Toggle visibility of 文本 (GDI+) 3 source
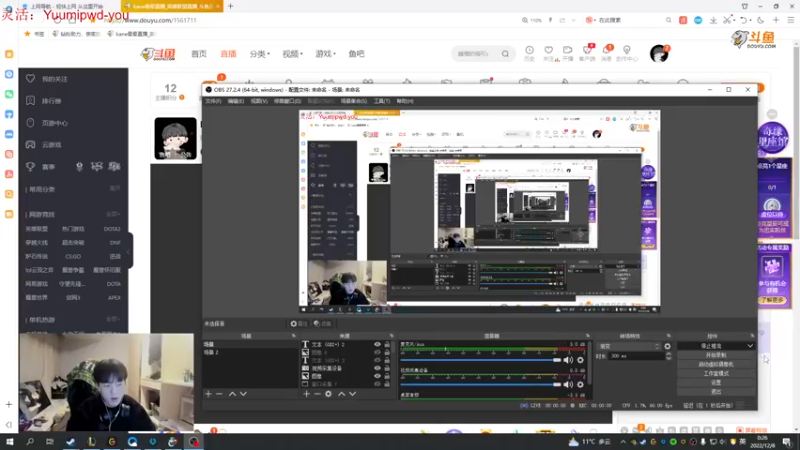The height and width of the screenshot is (450, 800). pyautogui.click(x=377, y=360)
